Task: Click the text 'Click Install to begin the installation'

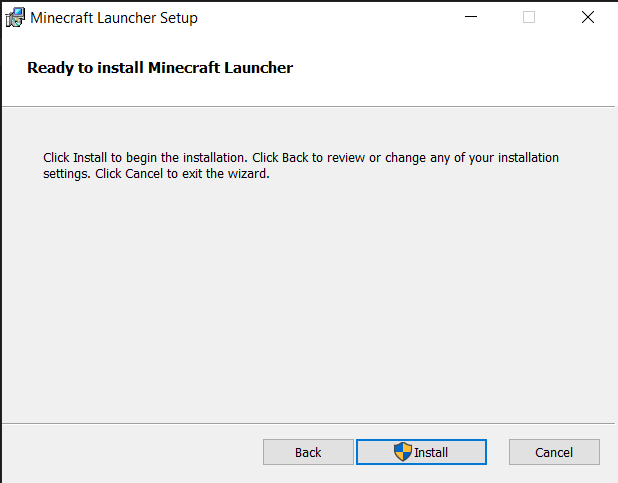Action: click(x=145, y=158)
